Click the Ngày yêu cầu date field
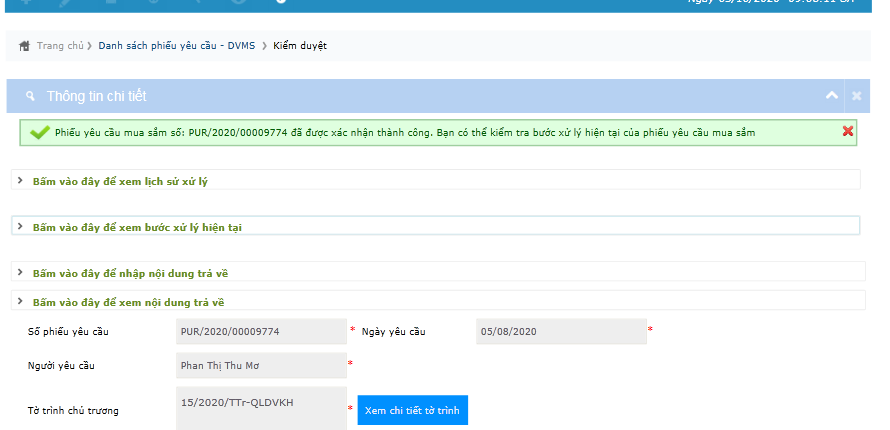The width and height of the screenshot is (890, 430). [x=561, y=331]
